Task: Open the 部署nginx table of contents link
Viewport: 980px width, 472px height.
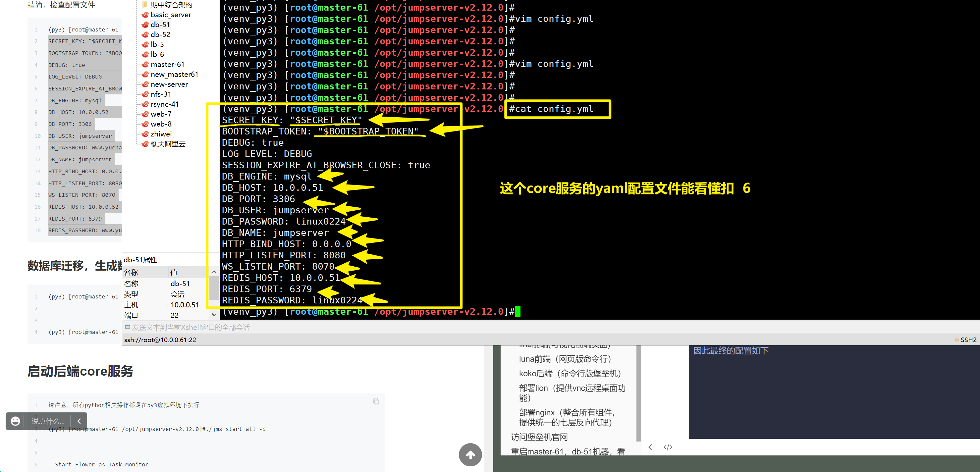Action: [567, 417]
